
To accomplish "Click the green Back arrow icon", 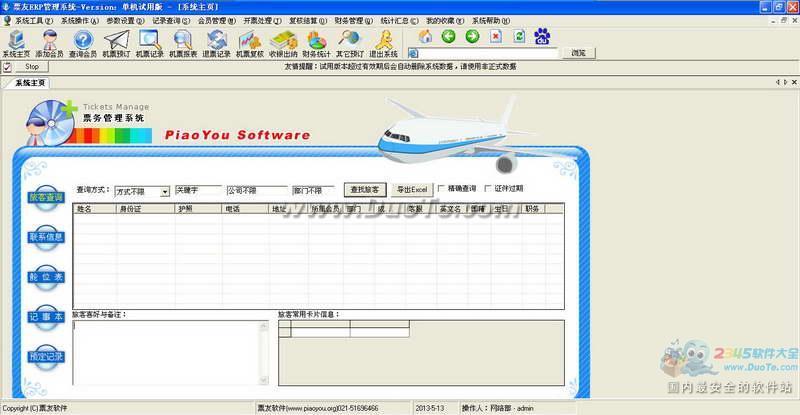I will pyautogui.click(x=448, y=36).
